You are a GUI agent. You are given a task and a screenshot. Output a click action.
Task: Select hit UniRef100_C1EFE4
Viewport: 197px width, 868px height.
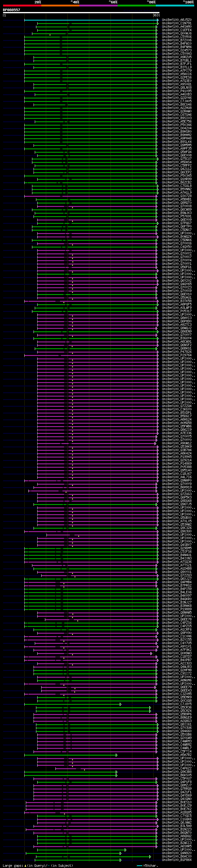coord(177,30)
